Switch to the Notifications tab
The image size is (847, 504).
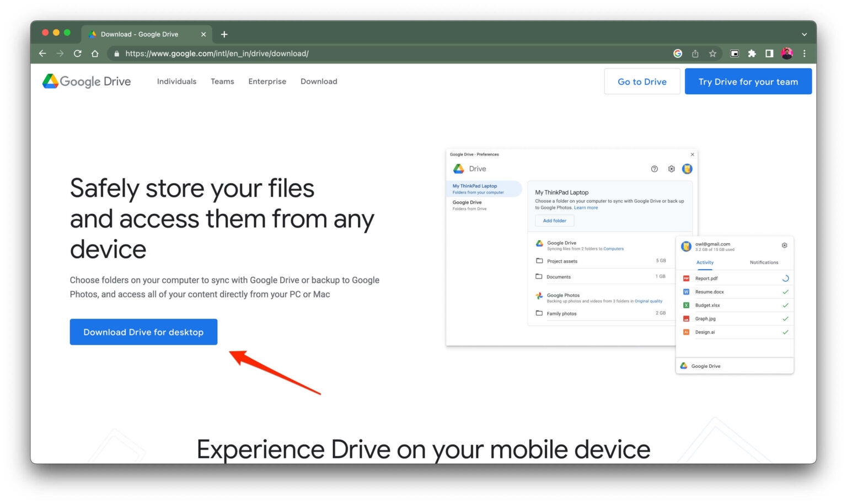point(763,262)
